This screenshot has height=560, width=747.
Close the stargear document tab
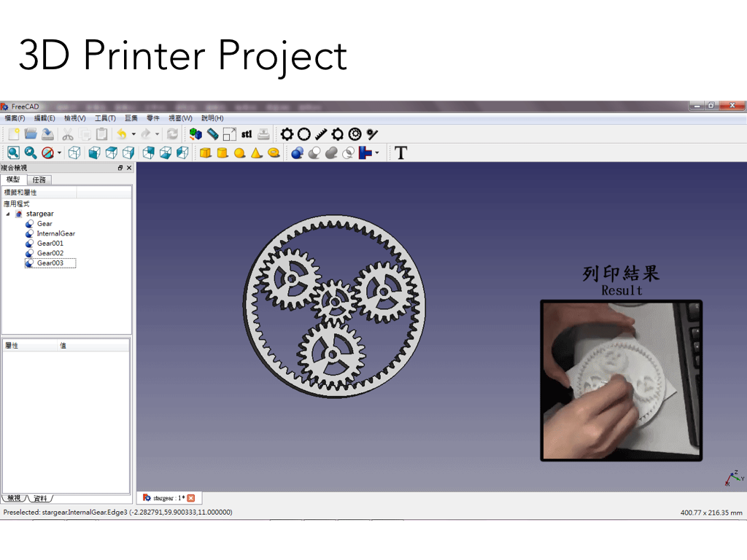(x=191, y=498)
